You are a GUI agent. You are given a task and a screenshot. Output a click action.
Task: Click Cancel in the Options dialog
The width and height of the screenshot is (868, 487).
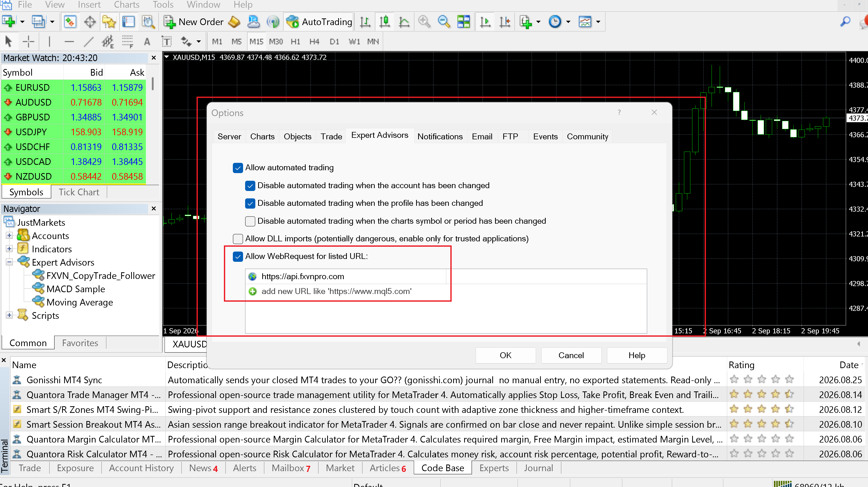[571, 355]
